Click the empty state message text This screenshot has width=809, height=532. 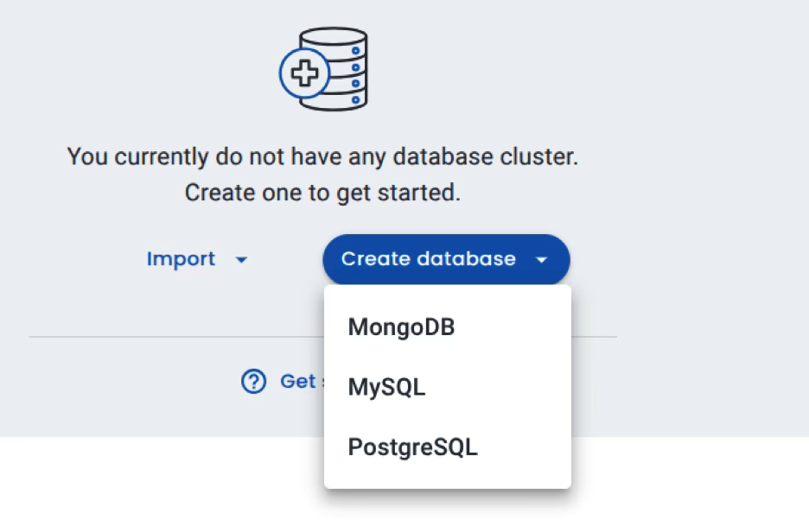pyautogui.click(x=322, y=173)
